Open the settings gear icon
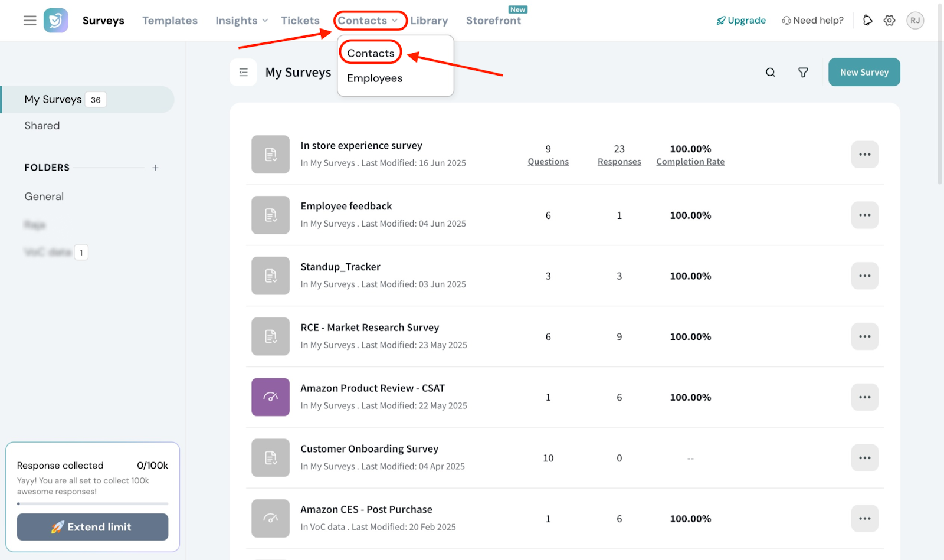Screen dimensions: 944x560 coord(889,21)
